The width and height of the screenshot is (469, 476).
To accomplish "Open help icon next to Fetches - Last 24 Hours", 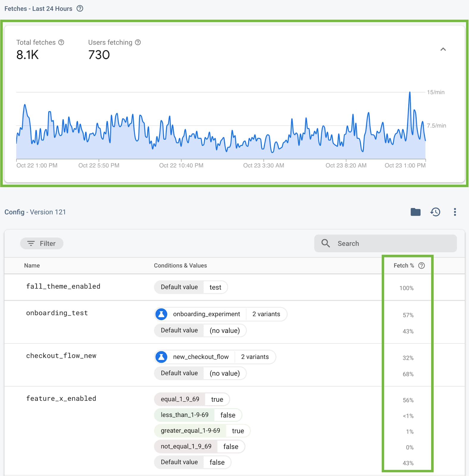I will coord(80,8).
